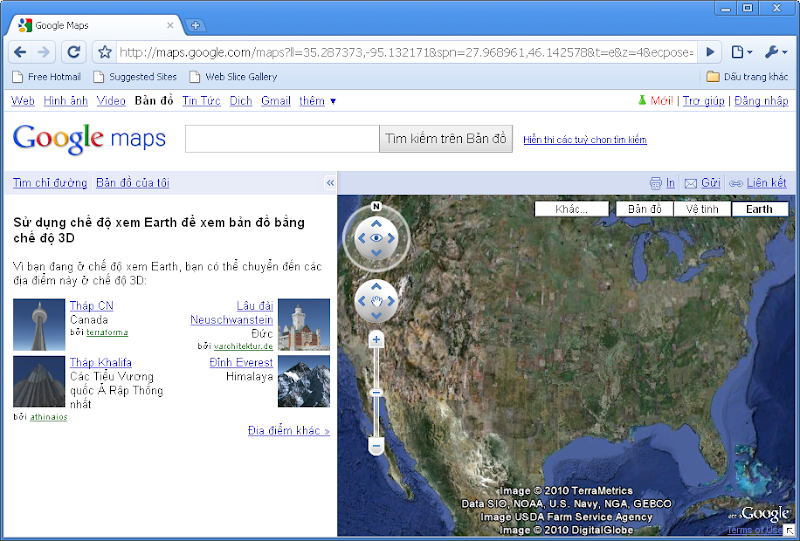Click the address bar URL field
800x541 pixels.
click(x=406, y=52)
